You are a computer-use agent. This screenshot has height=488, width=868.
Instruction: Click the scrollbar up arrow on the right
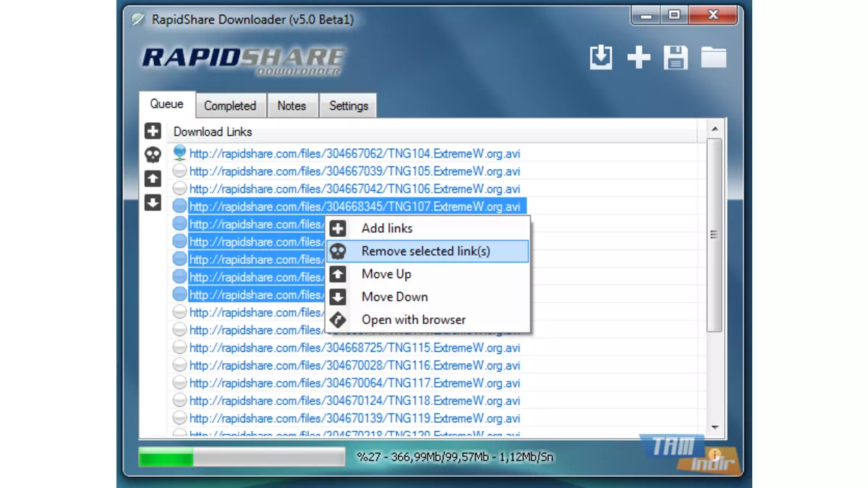[x=715, y=129]
